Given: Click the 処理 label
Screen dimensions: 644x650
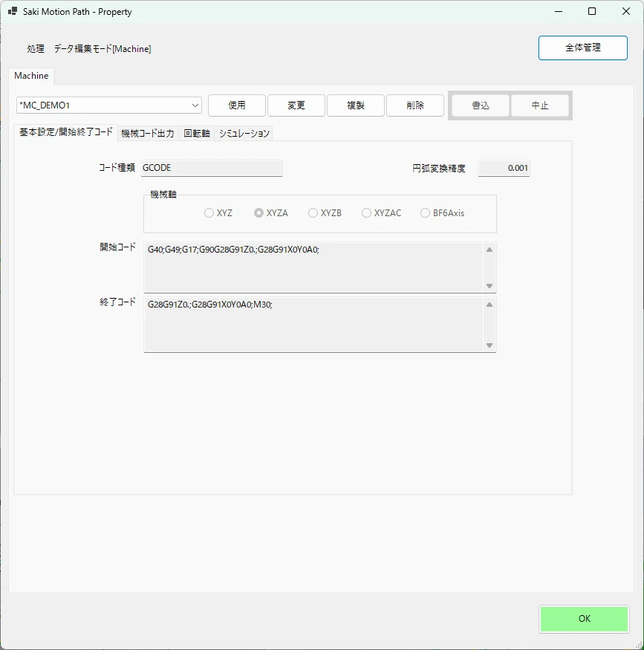Looking at the screenshot, I should pos(36,49).
